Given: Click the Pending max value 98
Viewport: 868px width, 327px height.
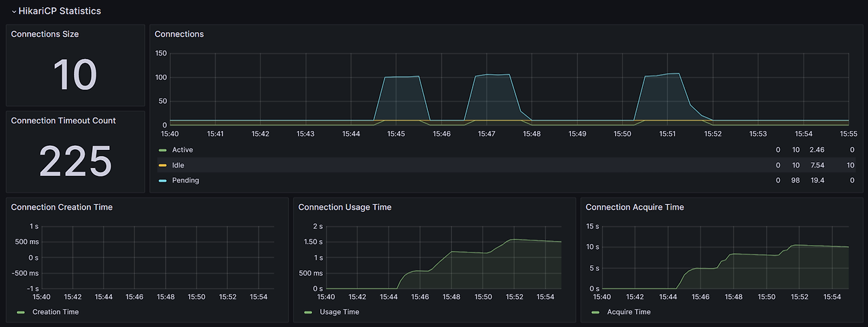Looking at the screenshot, I should (796, 180).
